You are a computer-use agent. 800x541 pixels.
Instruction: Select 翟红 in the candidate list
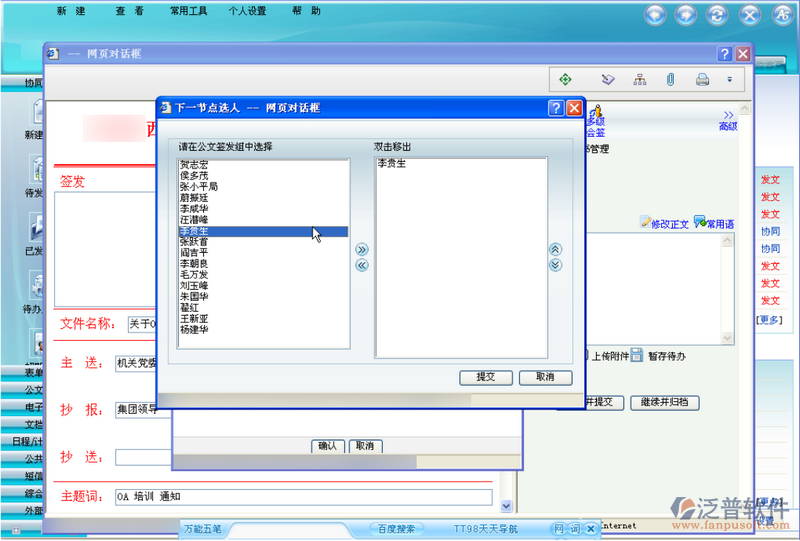[x=263, y=308]
